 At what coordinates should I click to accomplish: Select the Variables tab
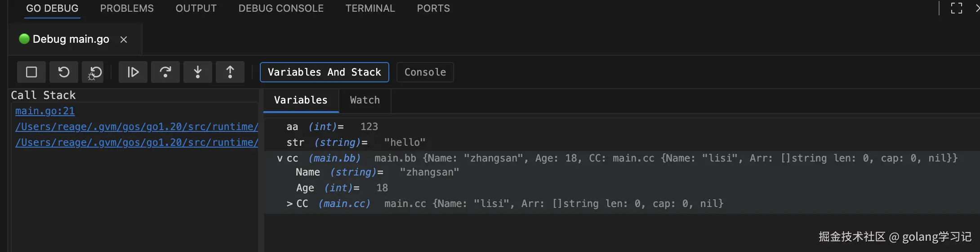[x=301, y=100]
